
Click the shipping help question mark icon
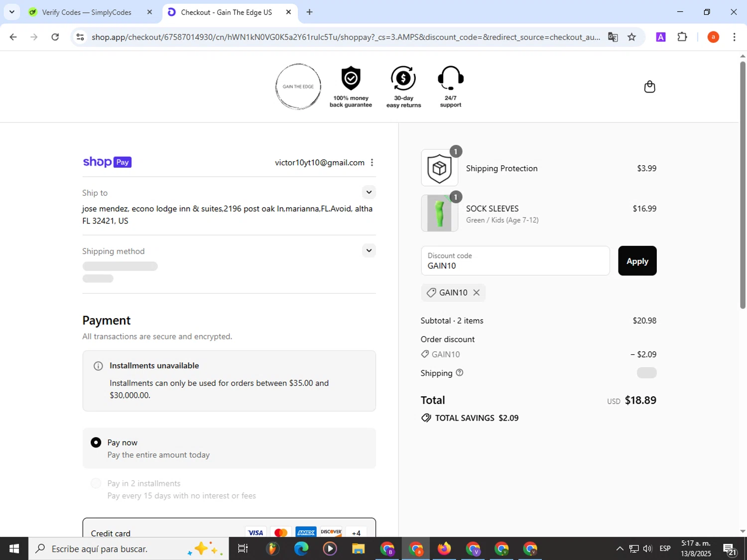point(460,372)
